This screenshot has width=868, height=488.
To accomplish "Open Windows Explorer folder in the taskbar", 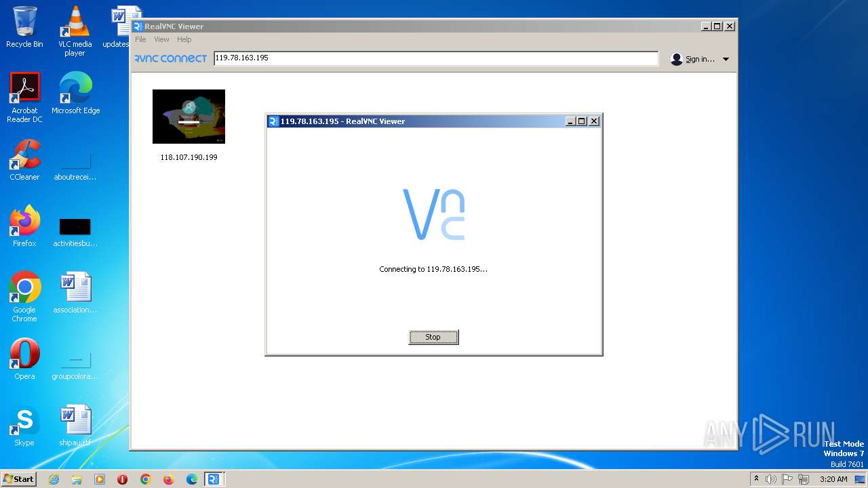I will [x=77, y=479].
